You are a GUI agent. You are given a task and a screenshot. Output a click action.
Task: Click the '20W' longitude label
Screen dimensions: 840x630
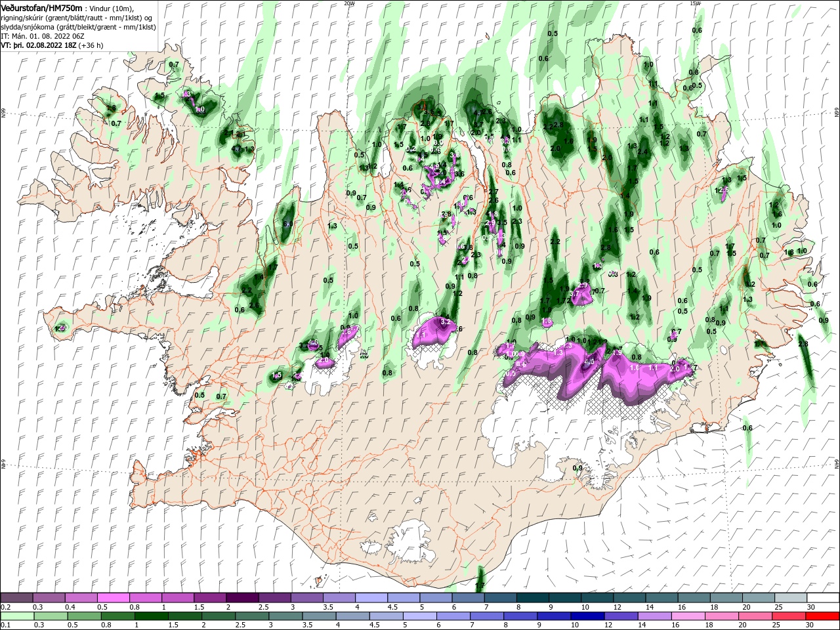tap(348, 3)
